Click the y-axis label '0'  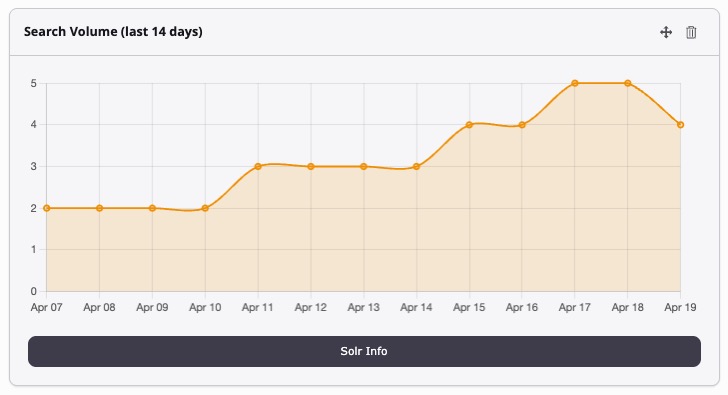(33, 291)
